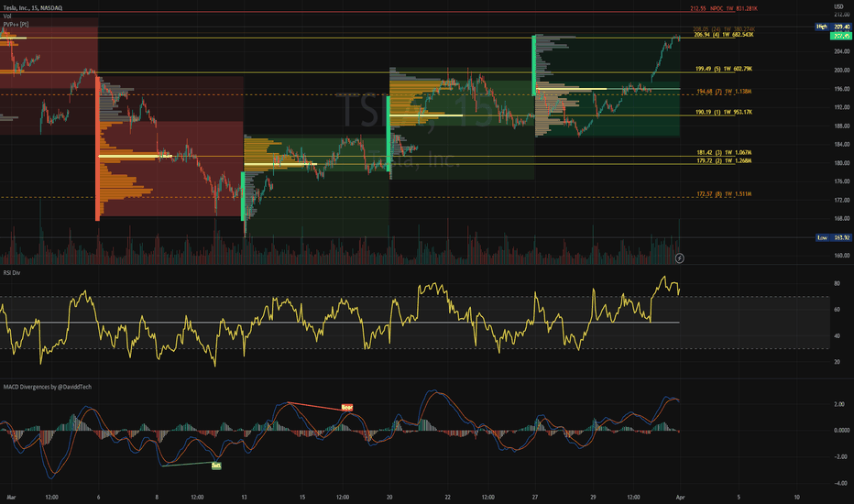Select the 199.49 (5) 1W level label
This screenshot has width=854, height=504.
pyautogui.click(x=724, y=70)
